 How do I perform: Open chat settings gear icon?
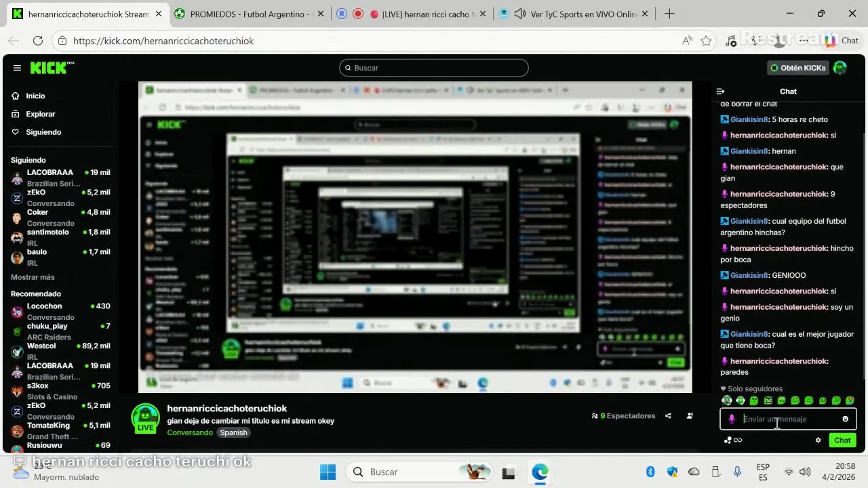point(818,440)
